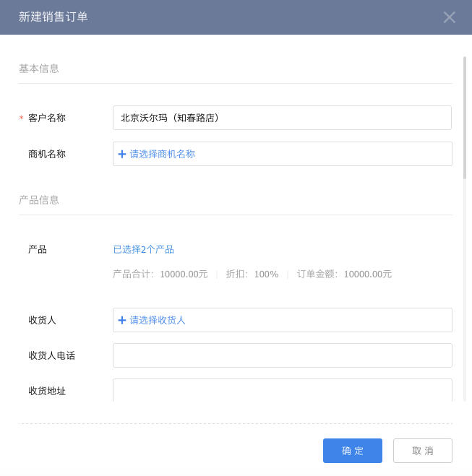The image size is (472, 476).
Task: Click the 折扣: 100% text
Action: pyautogui.click(x=252, y=274)
